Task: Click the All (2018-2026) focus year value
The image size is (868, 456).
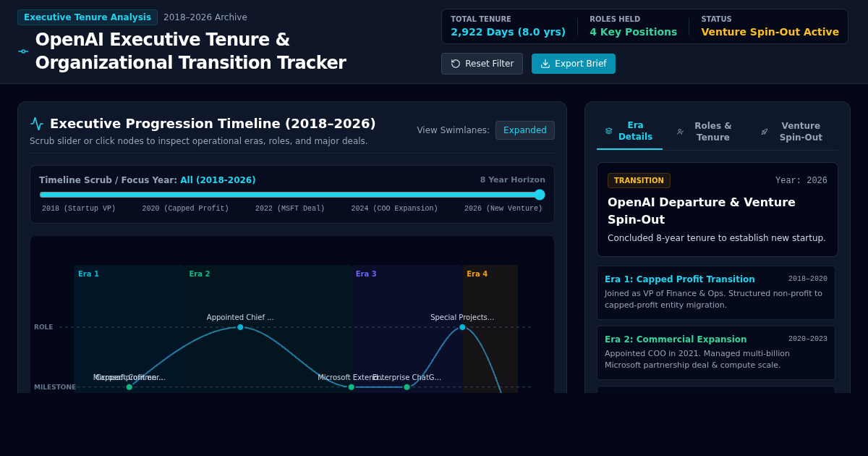Action: [x=218, y=180]
